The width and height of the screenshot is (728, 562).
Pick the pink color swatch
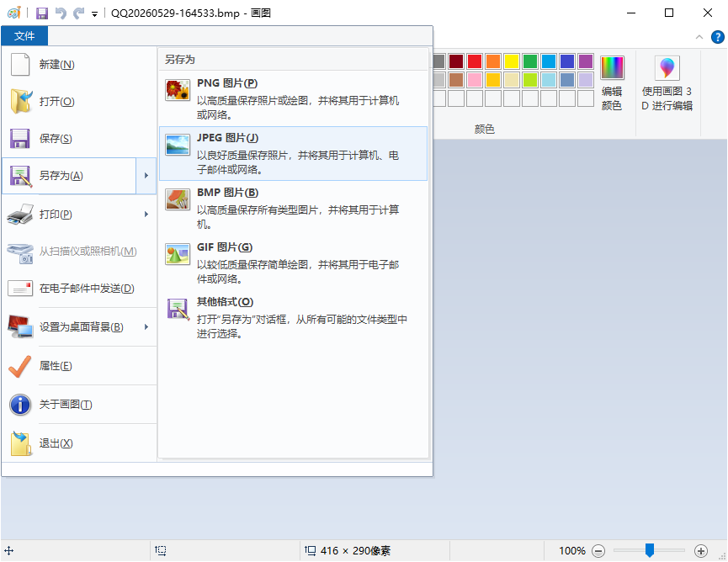pyautogui.click(x=475, y=80)
